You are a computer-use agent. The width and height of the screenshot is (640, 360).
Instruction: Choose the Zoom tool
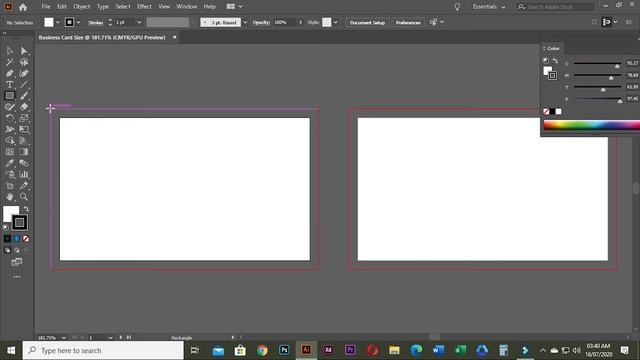coord(24,197)
